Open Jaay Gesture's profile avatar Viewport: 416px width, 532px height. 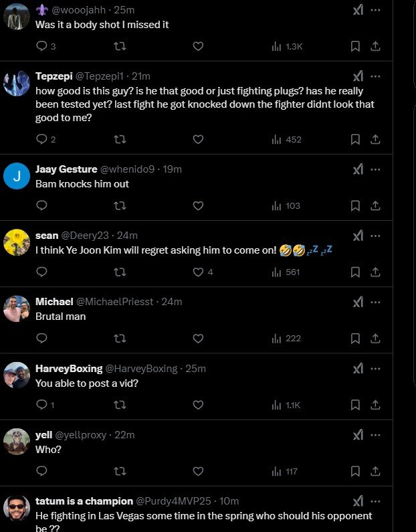[x=17, y=177]
